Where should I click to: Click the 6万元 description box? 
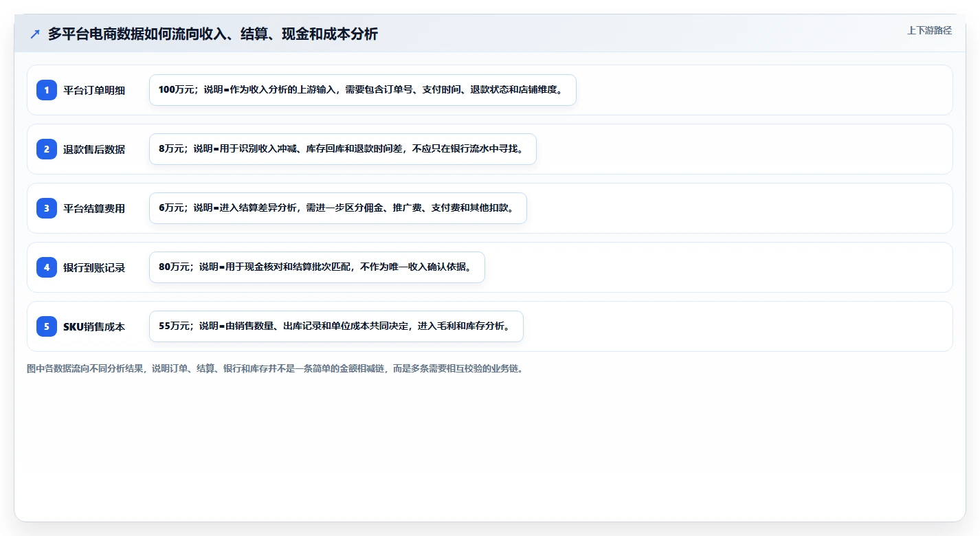point(337,208)
